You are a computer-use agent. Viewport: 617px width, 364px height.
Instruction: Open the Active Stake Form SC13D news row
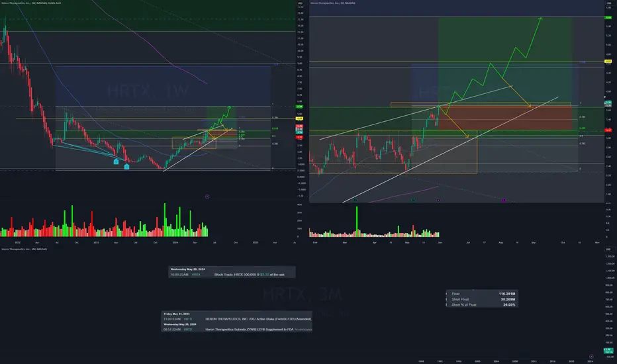point(237,319)
